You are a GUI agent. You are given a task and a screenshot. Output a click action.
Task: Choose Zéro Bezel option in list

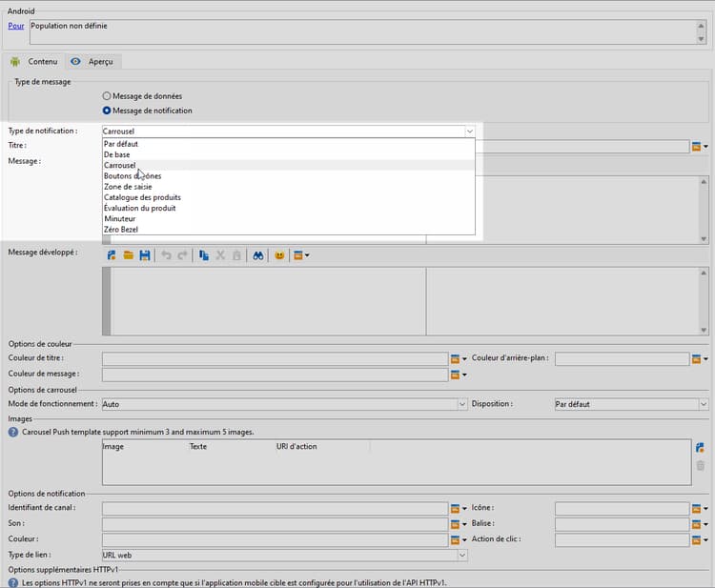coord(289,230)
